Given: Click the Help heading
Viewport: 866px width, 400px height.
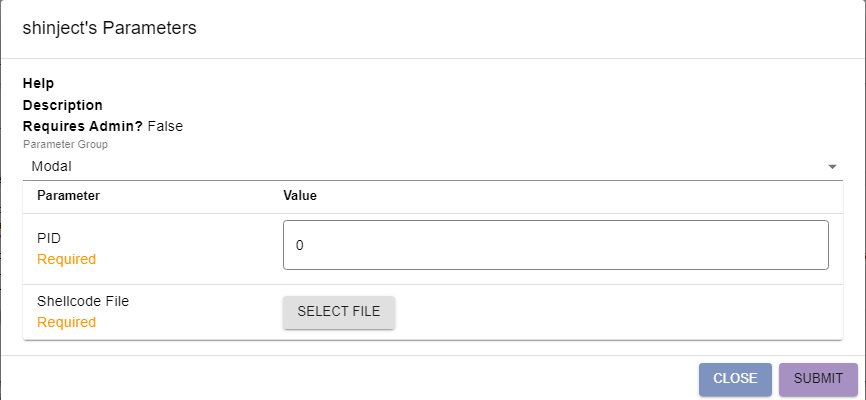Looking at the screenshot, I should point(38,83).
